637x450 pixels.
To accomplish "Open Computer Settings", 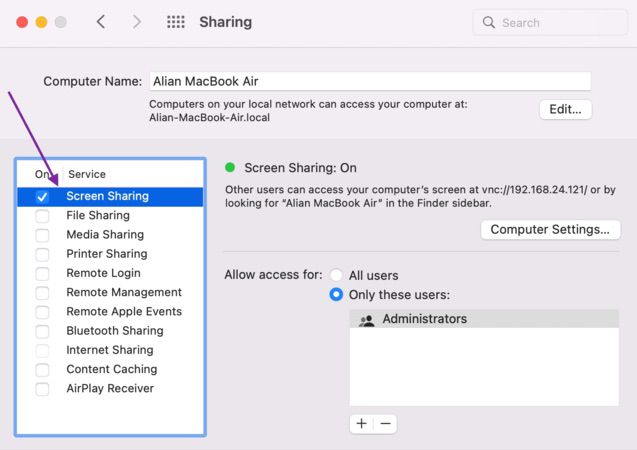I will coord(550,229).
